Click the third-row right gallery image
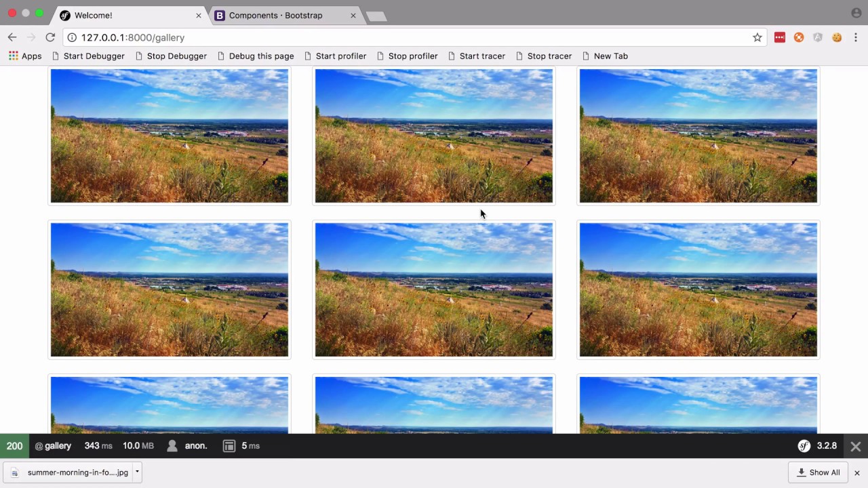The width and height of the screenshot is (868, 488). (698, 404)
